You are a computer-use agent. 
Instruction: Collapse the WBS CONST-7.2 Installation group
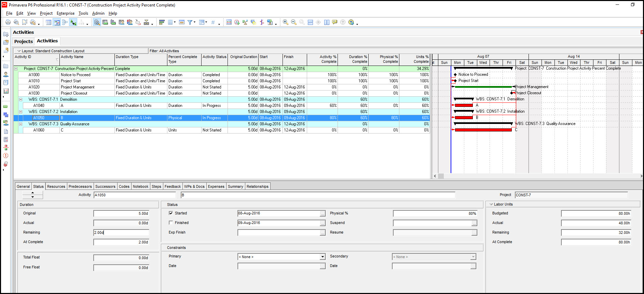[20, 112]
